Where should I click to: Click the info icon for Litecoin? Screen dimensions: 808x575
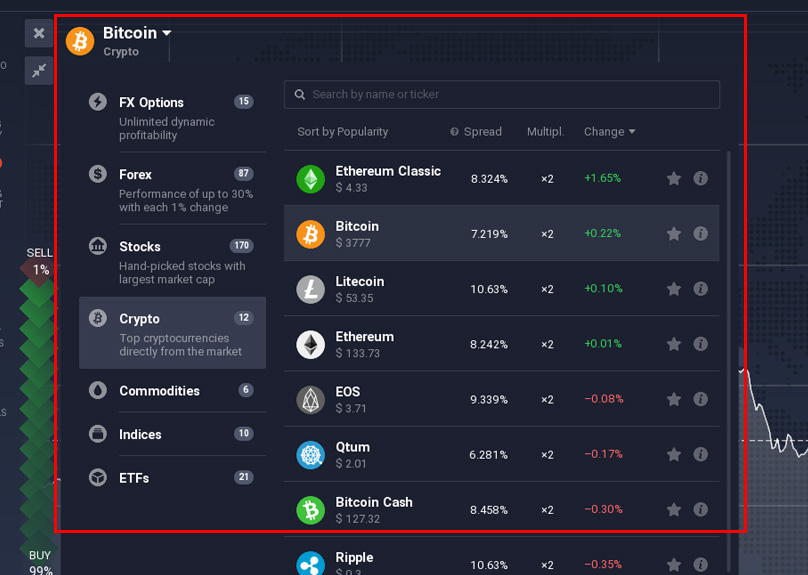(701, 289)
